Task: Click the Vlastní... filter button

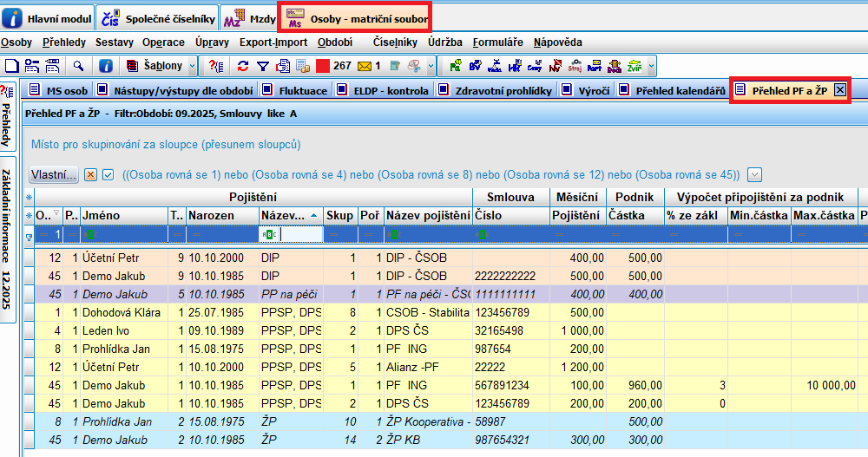Action: click(54, 174)
